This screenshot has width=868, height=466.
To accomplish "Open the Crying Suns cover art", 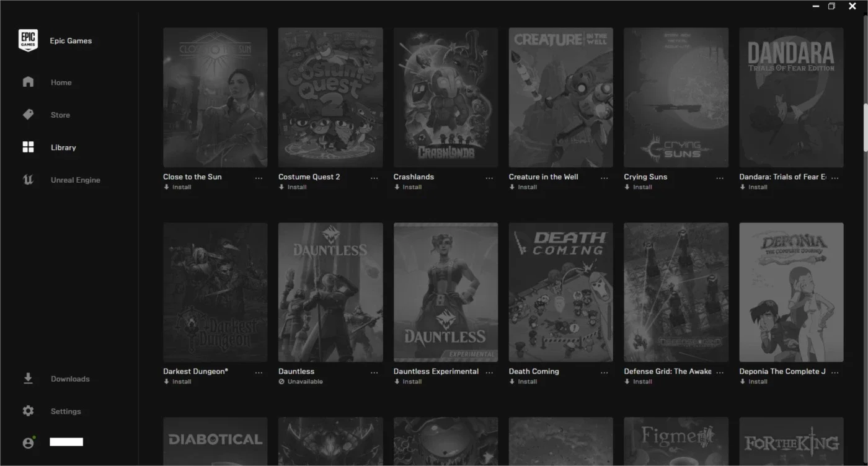I will pos(676,97).
